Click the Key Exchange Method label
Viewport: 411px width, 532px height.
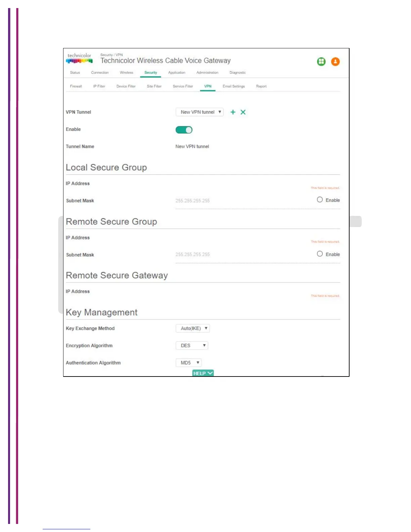click(90, 328)
